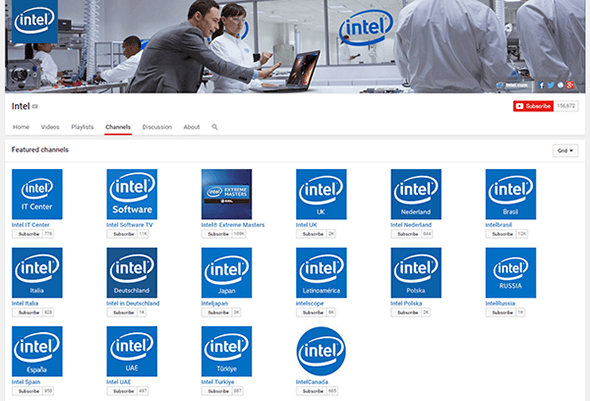The height and width of the screenshot is (401, 590).
Task: Switch to the Videos tab
Action: pyautogui.click(x=50, y=127)
